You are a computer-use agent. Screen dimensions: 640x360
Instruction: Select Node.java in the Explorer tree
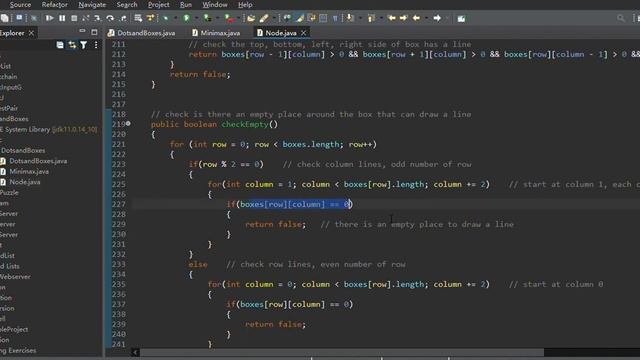click(24, 182)
